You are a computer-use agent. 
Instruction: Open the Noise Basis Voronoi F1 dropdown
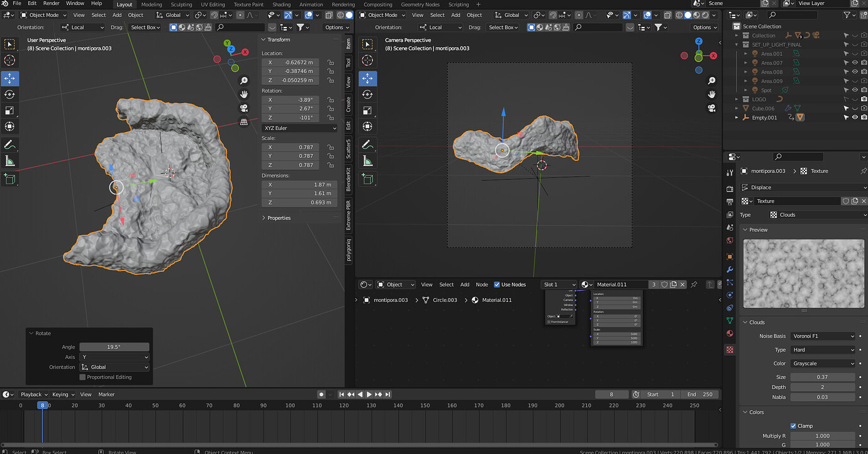coord(823,336)
